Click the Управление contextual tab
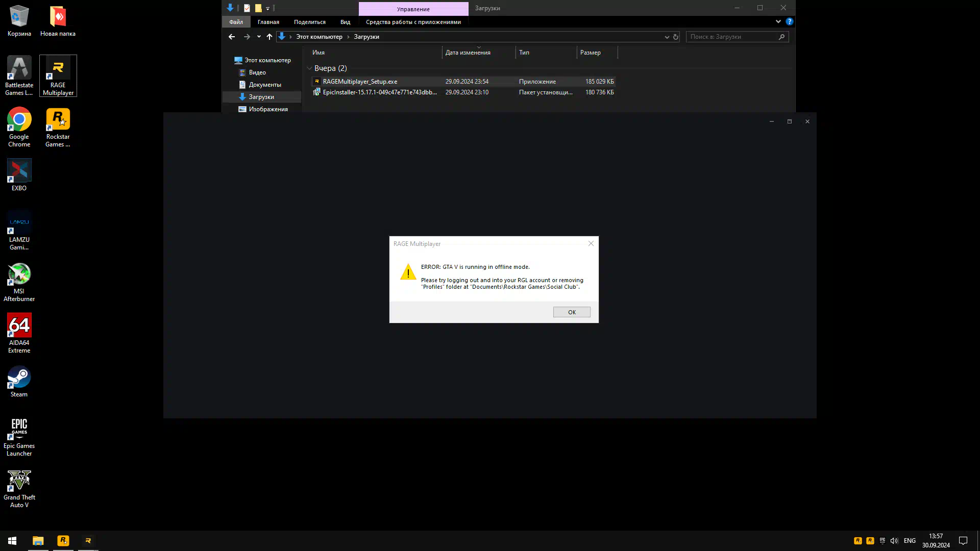The height and width of the screenshot is (551, 980). pyautogui.click(x=413, y=9)
